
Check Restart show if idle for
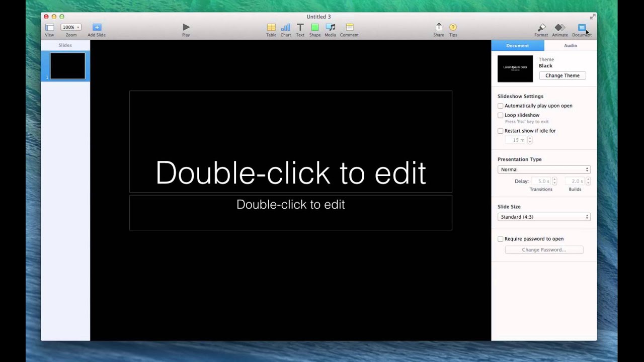[500, 131]
